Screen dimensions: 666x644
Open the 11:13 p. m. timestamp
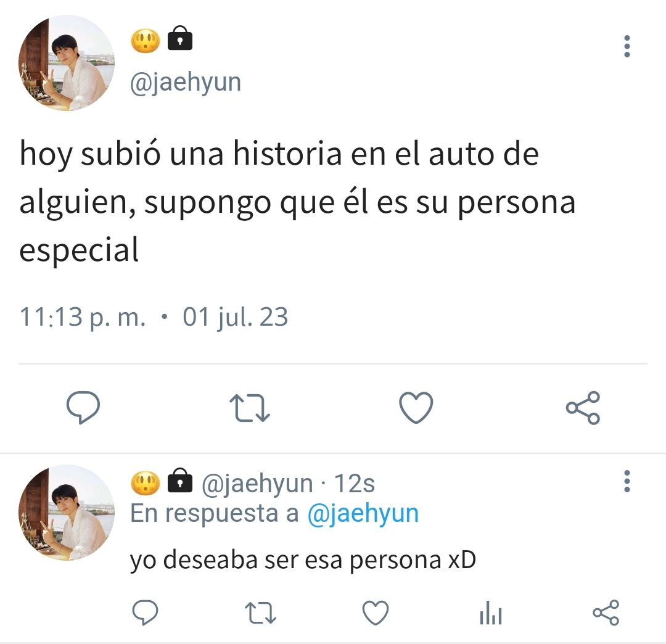coord(83,317)
